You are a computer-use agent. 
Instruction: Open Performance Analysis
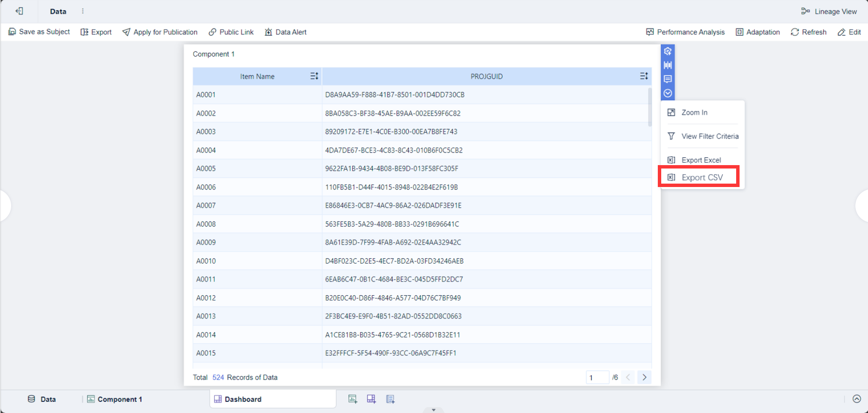point(685,32)
